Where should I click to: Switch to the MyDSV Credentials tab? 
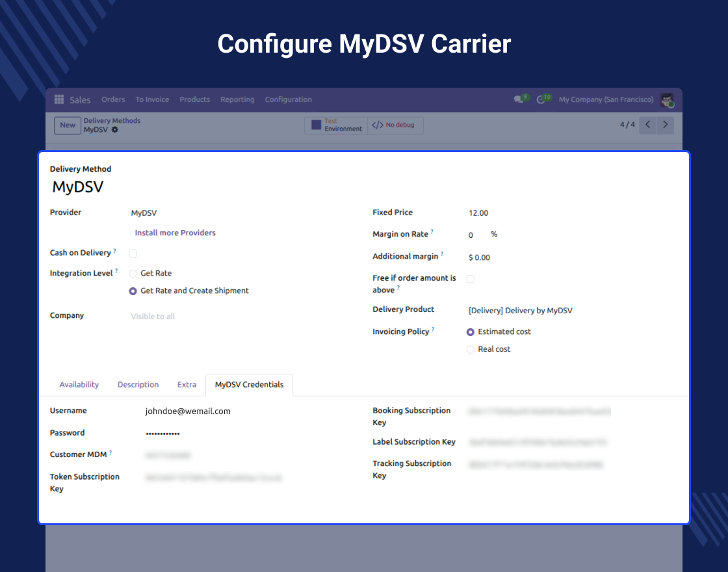point(250,384)
